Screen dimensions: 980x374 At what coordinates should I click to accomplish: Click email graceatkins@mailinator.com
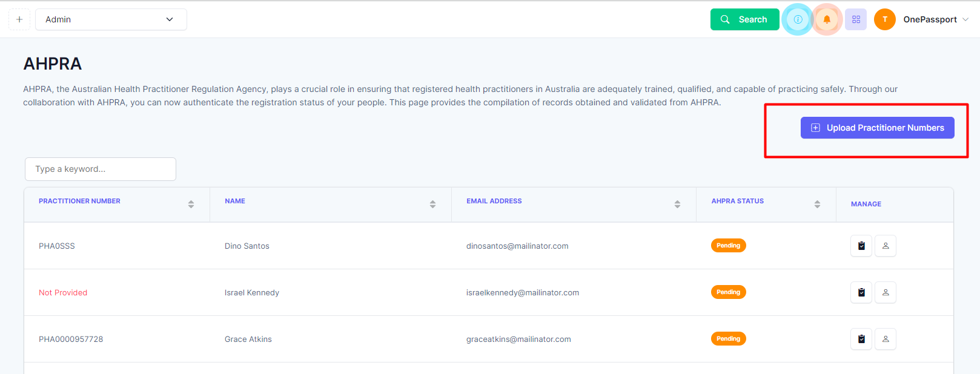click(x=518, y=339)
